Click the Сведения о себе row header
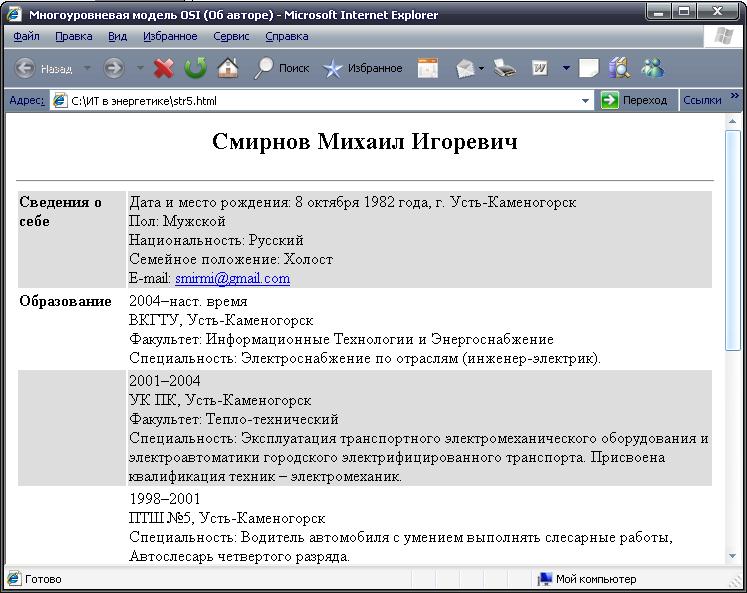The image size is (747, 593). click(x=61, y=211)
